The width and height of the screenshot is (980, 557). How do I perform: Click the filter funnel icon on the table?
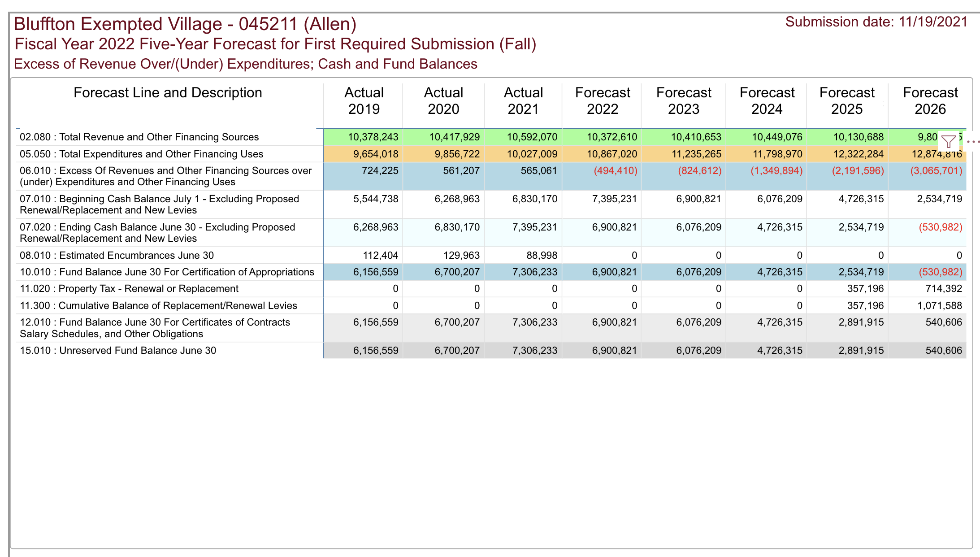point(948,142)
